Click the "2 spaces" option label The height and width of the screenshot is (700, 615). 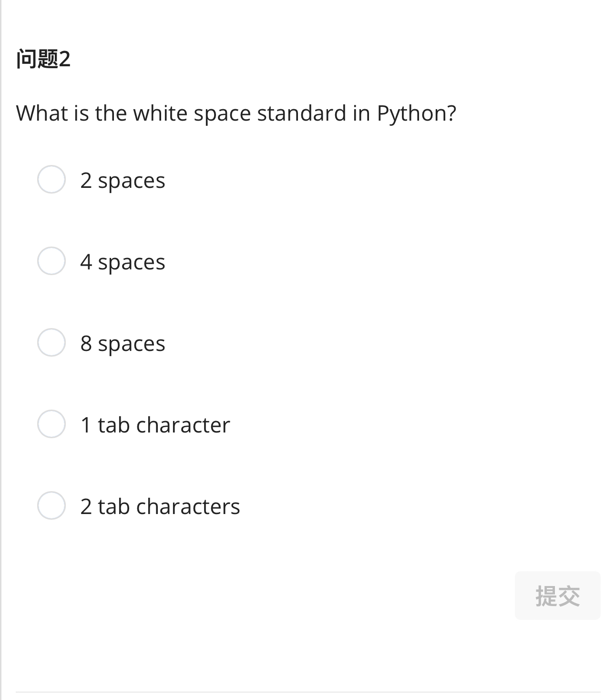pos(123,181)
